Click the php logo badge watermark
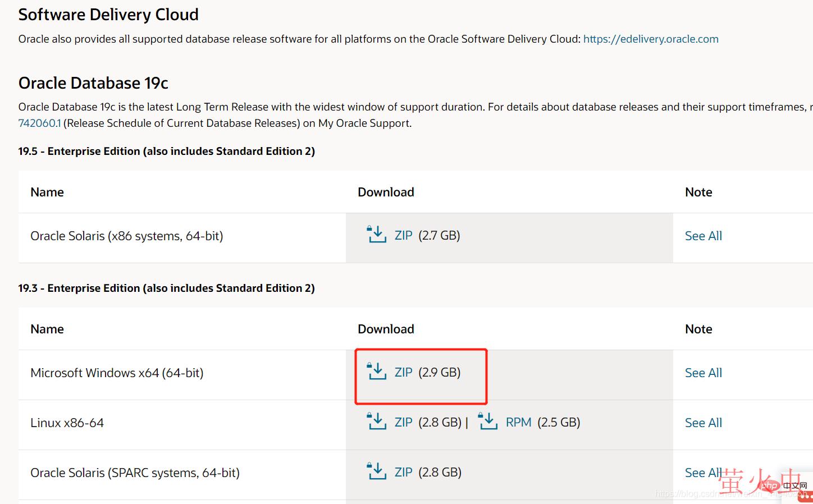 pyautogui.click(x=770, y=485)
